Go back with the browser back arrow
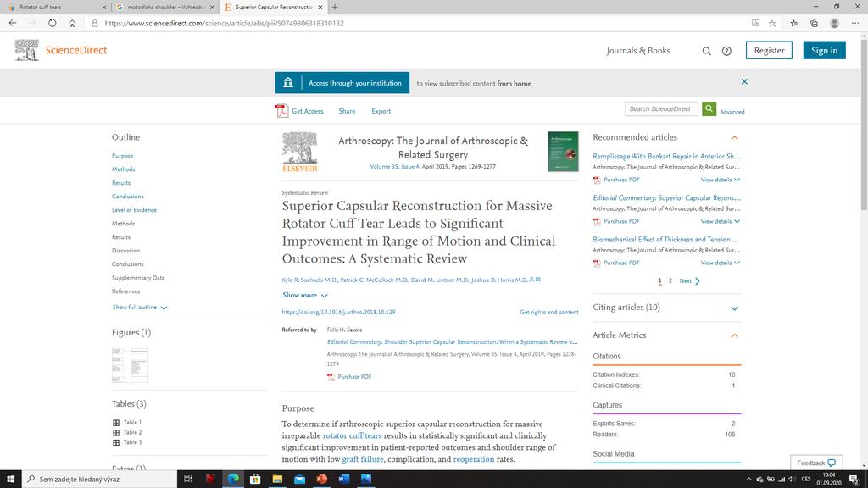Viewport: 868px width, 488px height. tap(12, 23)
